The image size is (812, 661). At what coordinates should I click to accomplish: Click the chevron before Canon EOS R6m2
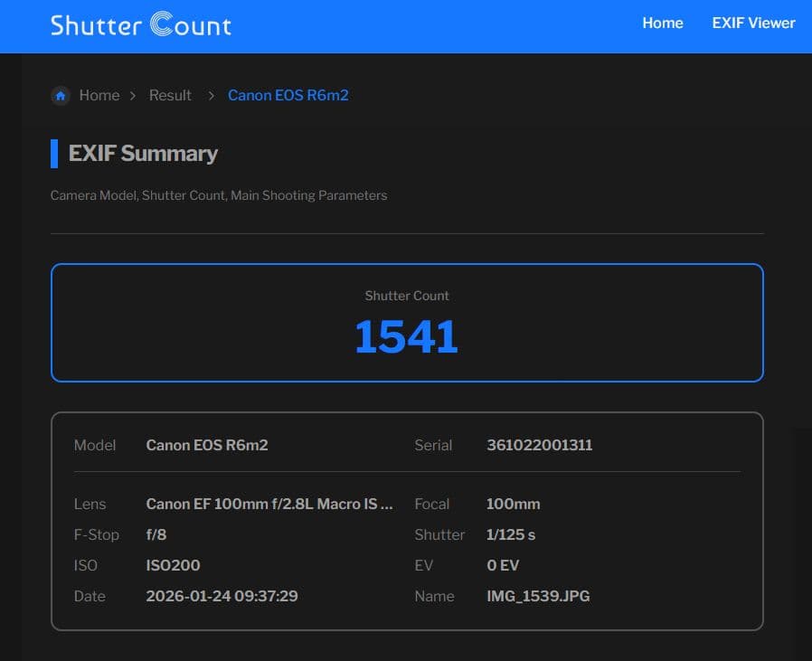(211, 96)
